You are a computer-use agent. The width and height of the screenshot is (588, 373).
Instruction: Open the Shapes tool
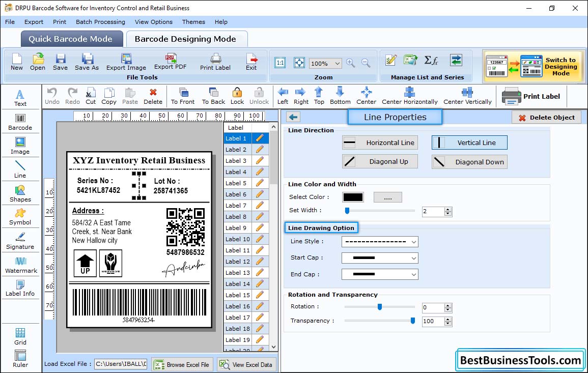20,193
